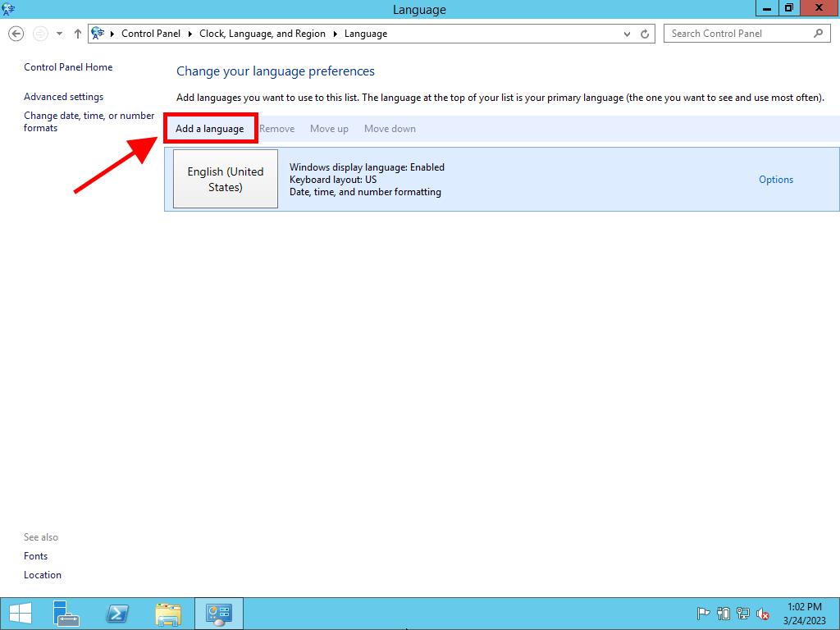The width and height of the screenshot is (840, 630).
Task: Click the network tray icon
Action: pyautogui.click(x=743, y=614)
